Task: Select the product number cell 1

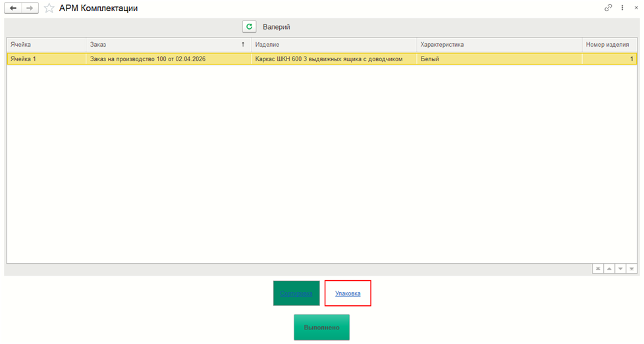Action: [x=610, y=59]
